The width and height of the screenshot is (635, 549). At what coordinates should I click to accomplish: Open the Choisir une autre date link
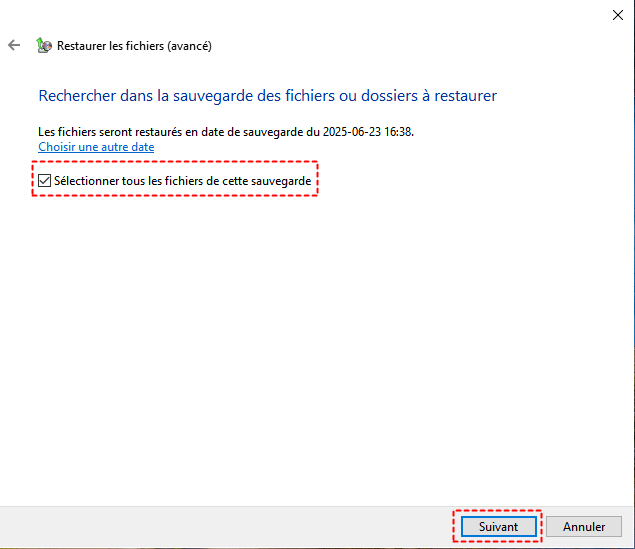(x=96, y=147)
